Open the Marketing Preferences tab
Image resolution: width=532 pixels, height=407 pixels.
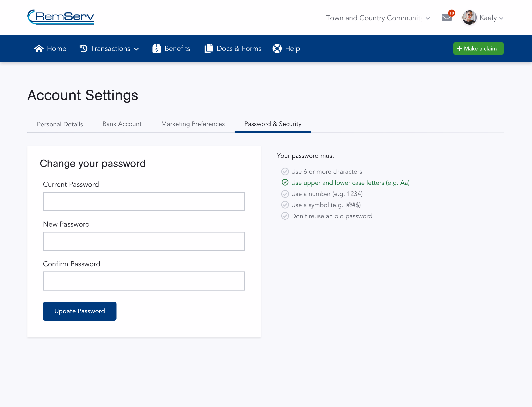pos(193,124)
